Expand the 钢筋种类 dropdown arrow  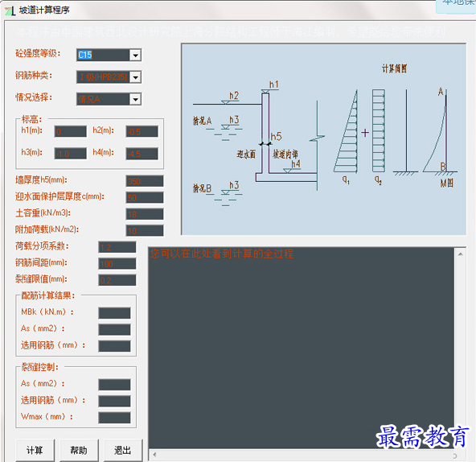(x=135, y=77)
